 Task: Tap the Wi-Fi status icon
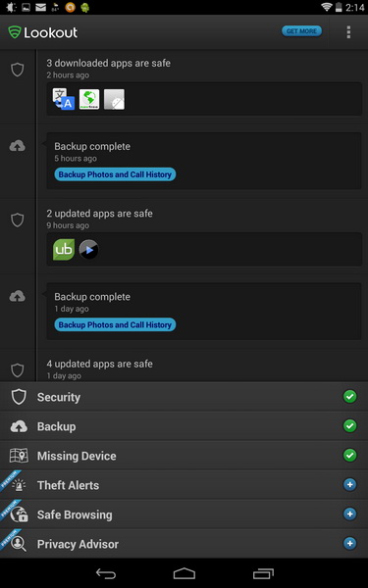pyautogui.click(x=327, y=7)
